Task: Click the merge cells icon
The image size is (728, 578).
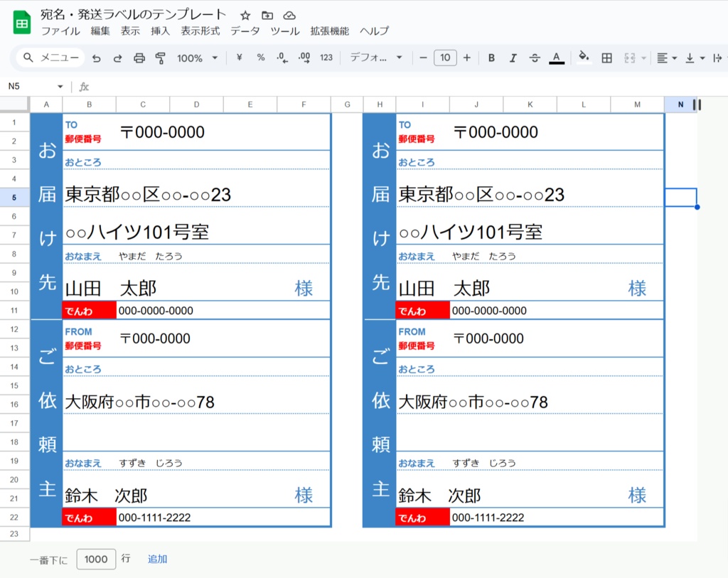Action: pos(630,58)
